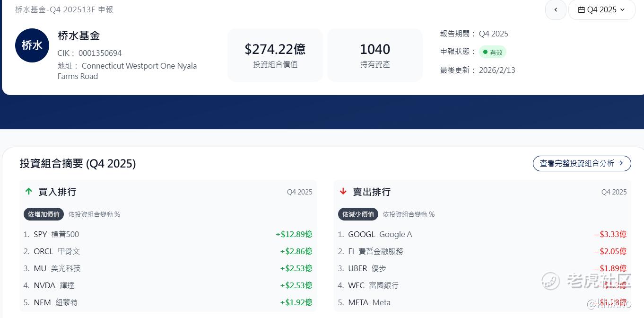
Task: Click the −$2.05億 value for FI
Action: pyautogui.click(x=610, y=251)
